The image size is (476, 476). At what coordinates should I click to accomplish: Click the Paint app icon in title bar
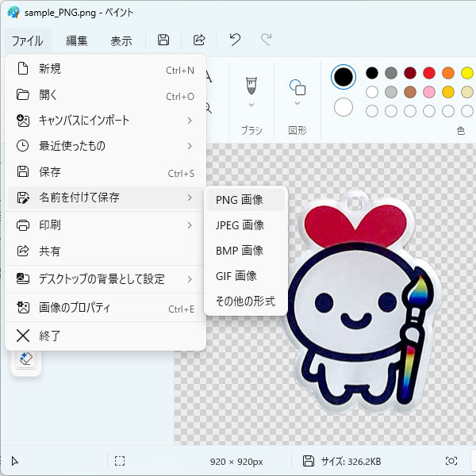tap(13, 13)
